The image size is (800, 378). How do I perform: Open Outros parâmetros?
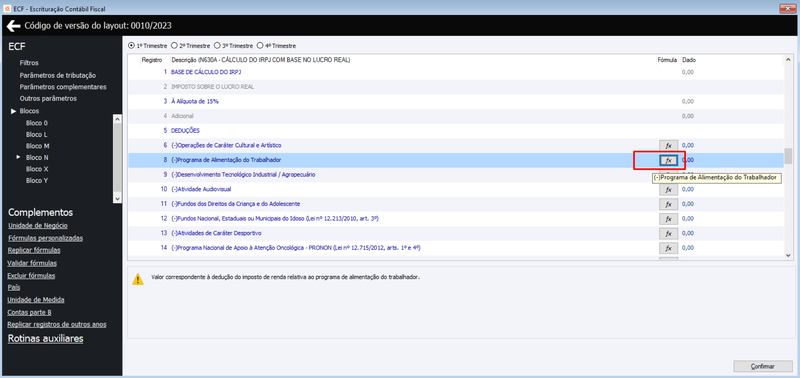click(48, 98)
